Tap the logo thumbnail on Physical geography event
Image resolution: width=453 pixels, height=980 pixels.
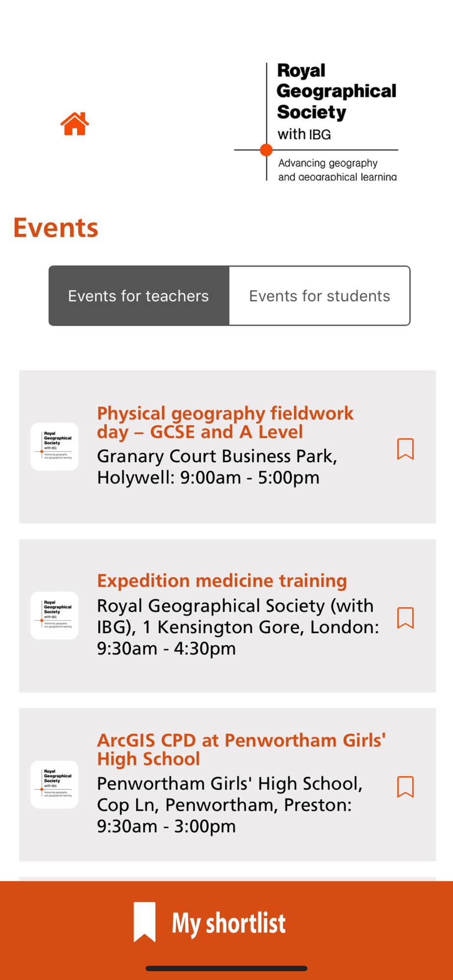coord(54,447)
